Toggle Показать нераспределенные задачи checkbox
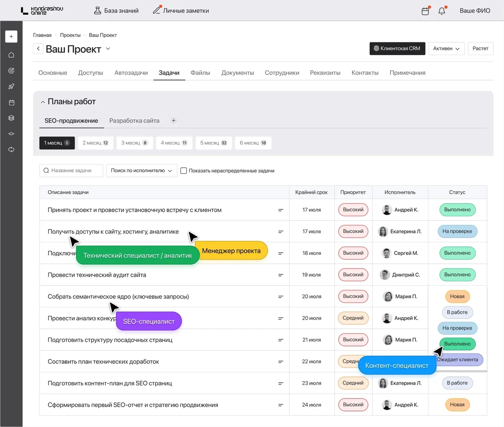Image resolution: width=504 pixels, height=427 pixels. [x=184, y=170]
